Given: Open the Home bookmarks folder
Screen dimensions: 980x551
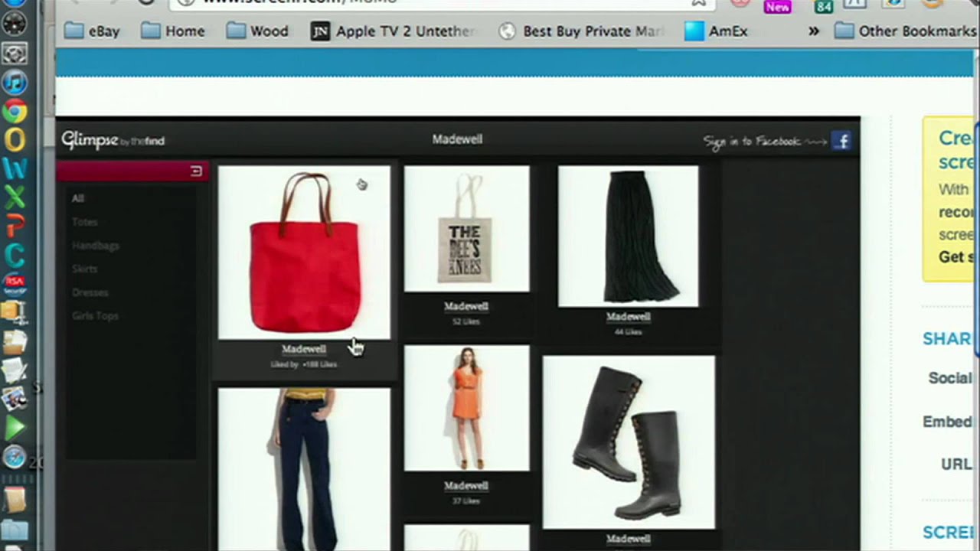Looking at the screenshot, I should click(x=173, y=31).
